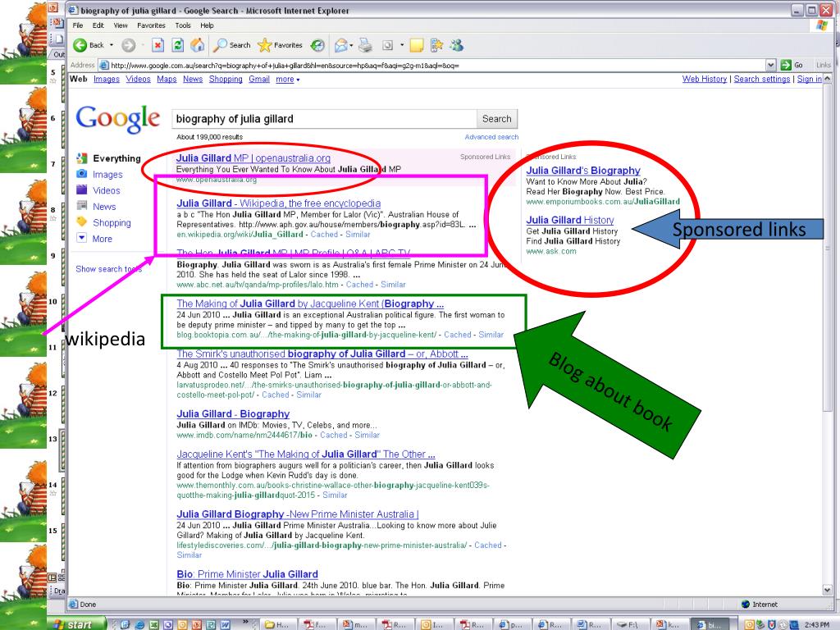
Task: Click the page scrollbar up arrow
Action: click(827, 80)
